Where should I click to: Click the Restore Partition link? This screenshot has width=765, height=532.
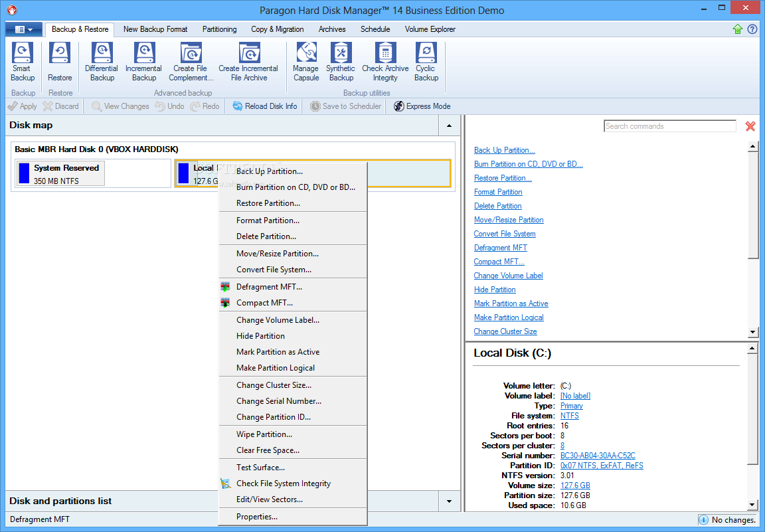[503, 178]
